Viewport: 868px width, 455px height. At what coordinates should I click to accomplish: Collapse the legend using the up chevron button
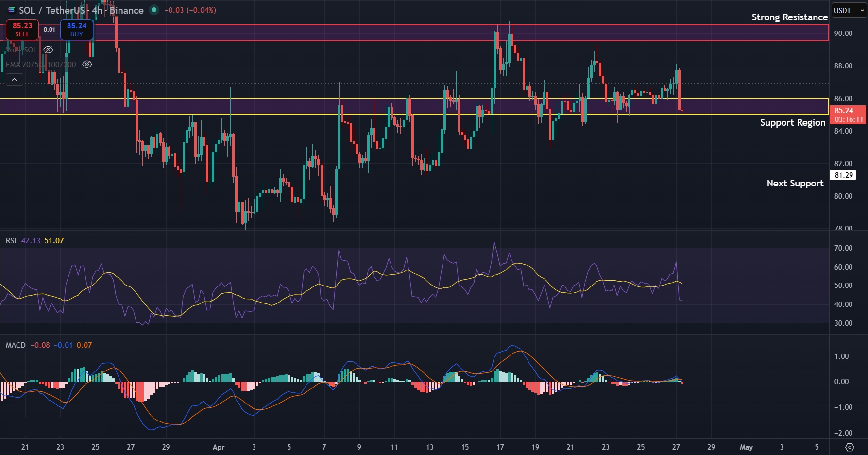pos(14,79)
